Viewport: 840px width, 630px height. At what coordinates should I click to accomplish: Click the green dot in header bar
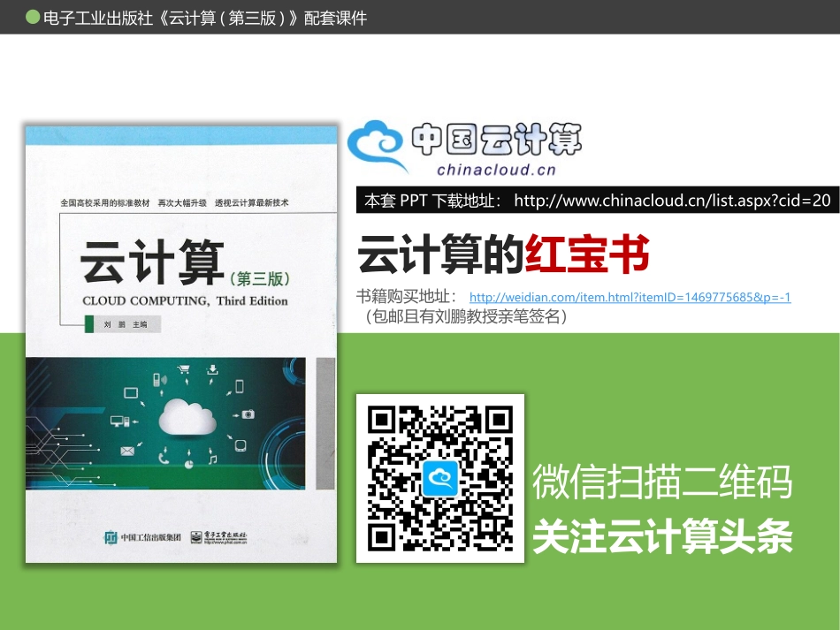click(x=33, y=17)
